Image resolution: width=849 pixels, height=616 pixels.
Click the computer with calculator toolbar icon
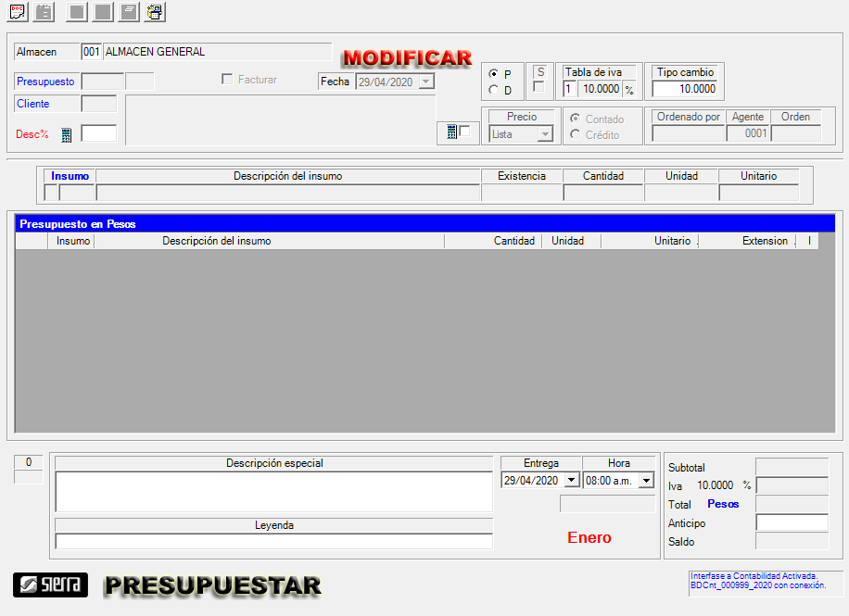(x=155, y=12)
